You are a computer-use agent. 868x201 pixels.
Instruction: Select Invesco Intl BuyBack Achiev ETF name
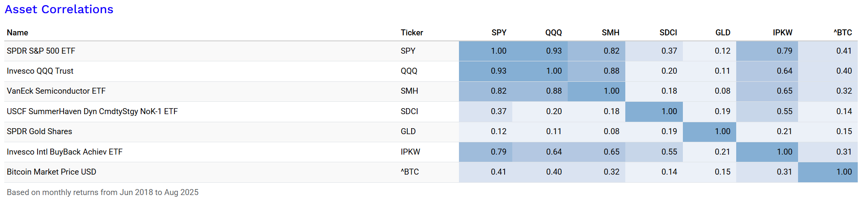[x=64, y=152]
